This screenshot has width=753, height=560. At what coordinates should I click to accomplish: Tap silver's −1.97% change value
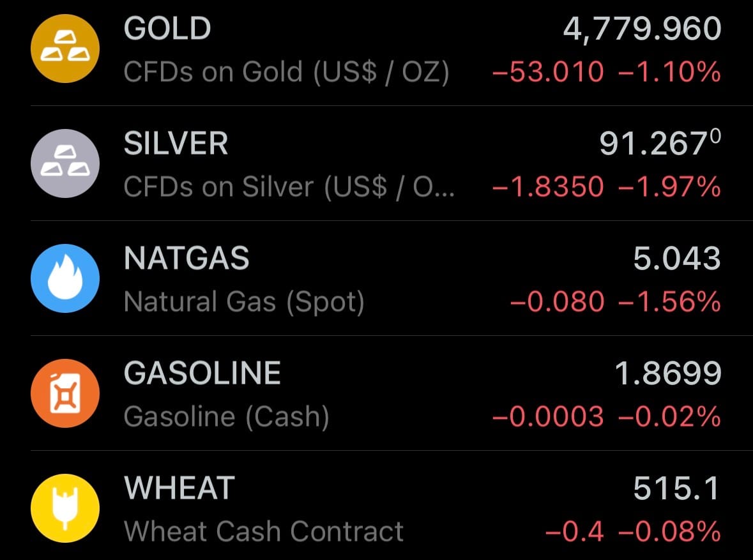click(670, 187)
